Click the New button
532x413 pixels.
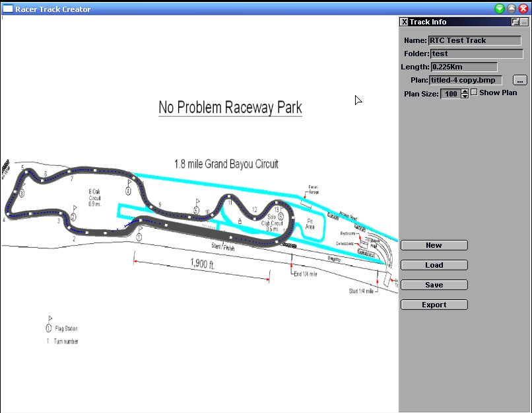(434, 245)
